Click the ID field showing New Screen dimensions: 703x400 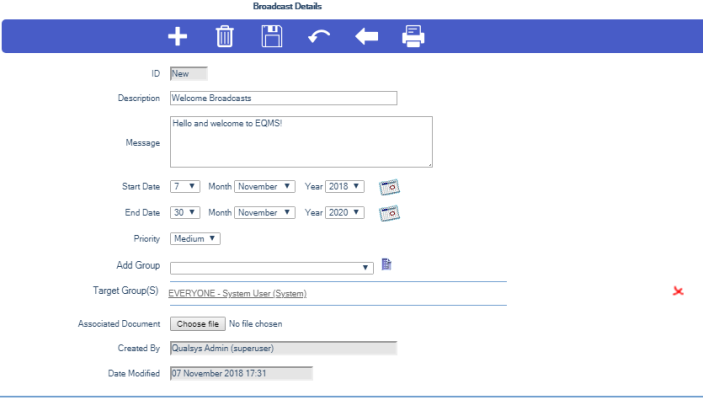click(x=189, y=74)
